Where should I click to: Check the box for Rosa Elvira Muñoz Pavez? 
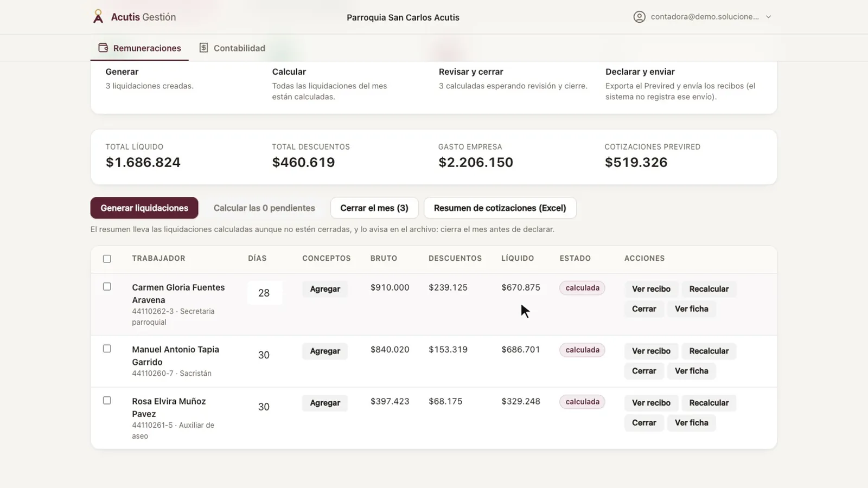pyautogui.click(x=107, y=400)
